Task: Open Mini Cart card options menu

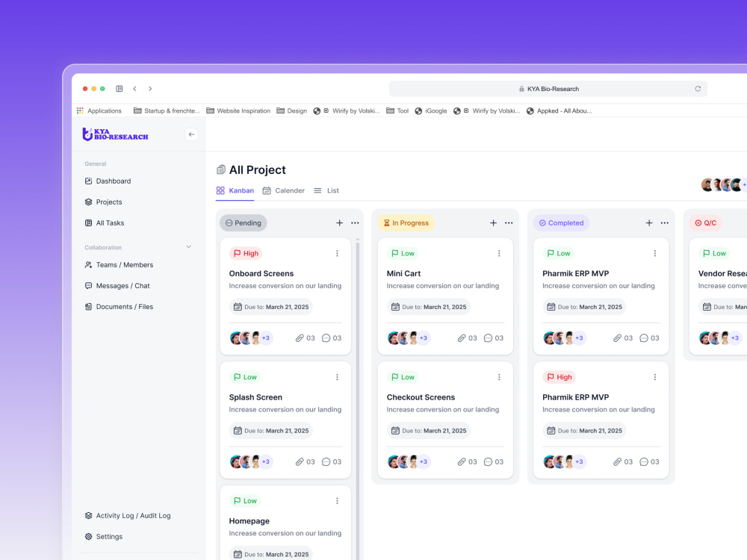Action: pos(499,253)
